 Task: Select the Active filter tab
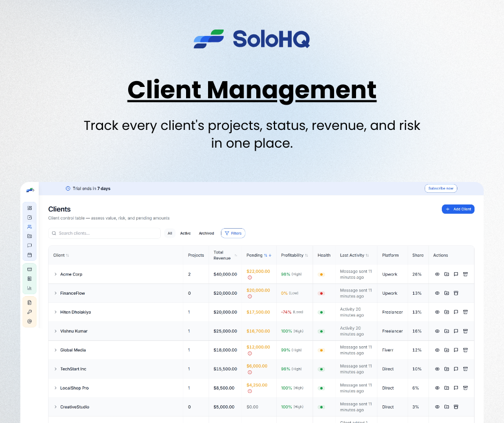click(185, 233)
